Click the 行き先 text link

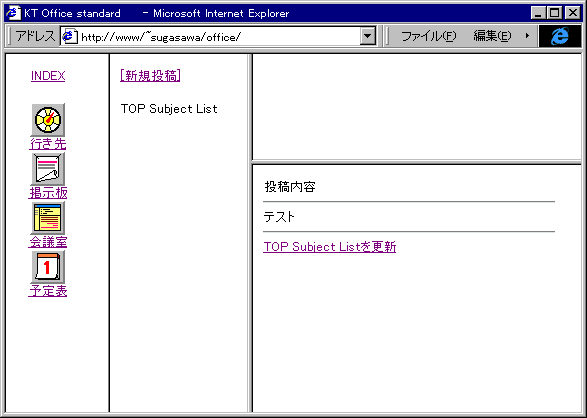click(x=48, y=144)
